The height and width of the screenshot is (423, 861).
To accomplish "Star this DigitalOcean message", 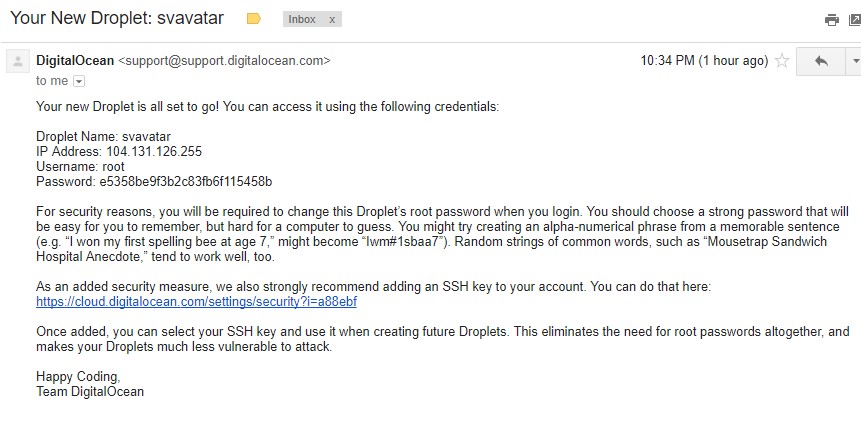I will [782, 60].
